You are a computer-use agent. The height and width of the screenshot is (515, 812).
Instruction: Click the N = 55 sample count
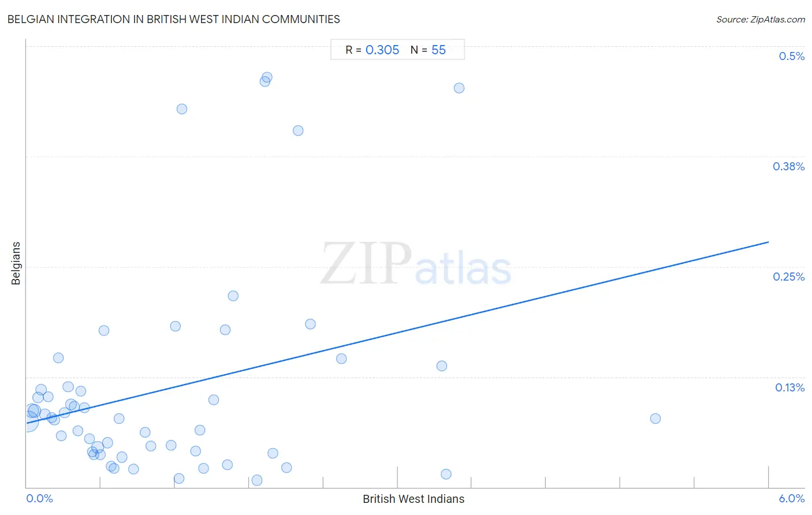point(428,50)
